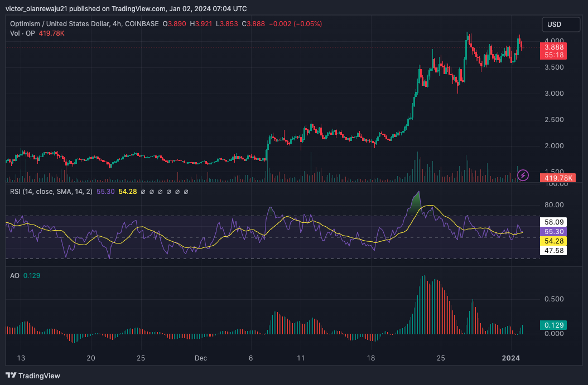The image size is (588, 385).
Task: Click date label 13 on time axis
Action: pos(21,358)
